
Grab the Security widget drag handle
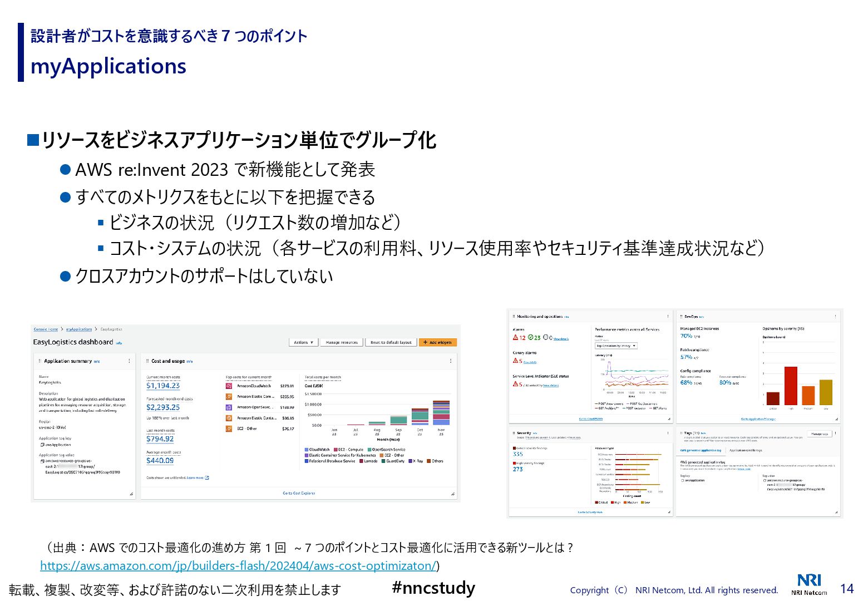tap(514, 433)
